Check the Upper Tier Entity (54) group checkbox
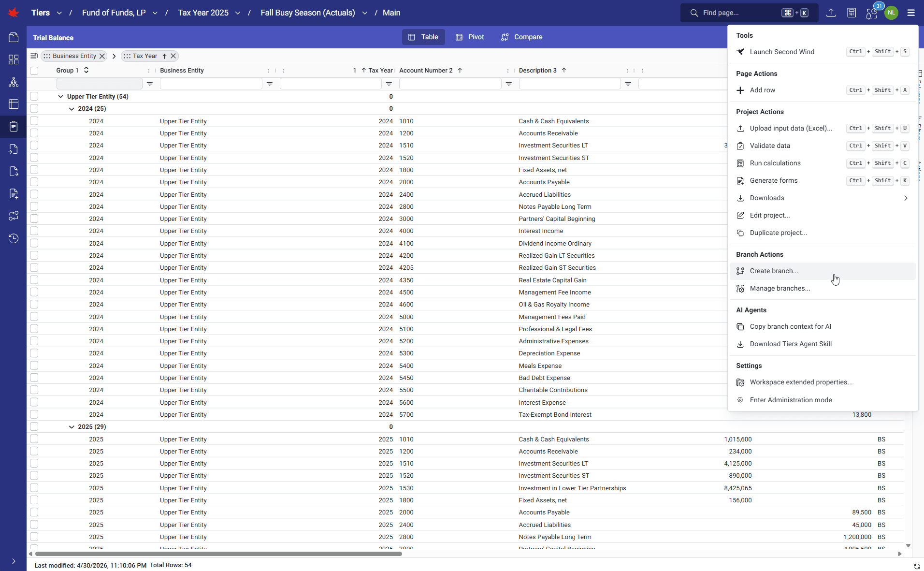This screenshot has height=571, width=924. tap(34, 96)
